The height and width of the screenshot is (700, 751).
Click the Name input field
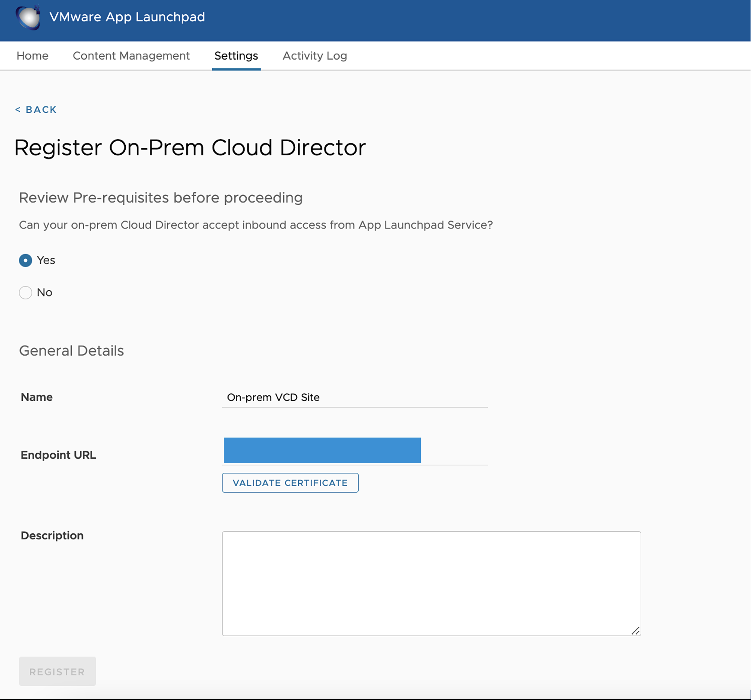pos(354,398)
